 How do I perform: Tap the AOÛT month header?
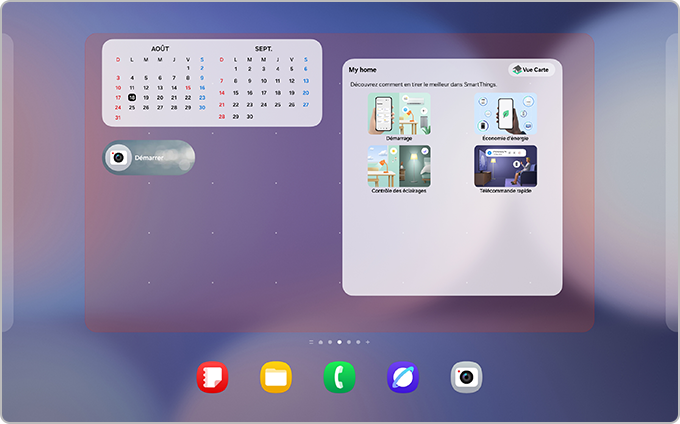pyautogui.click(x=160, y=48)
